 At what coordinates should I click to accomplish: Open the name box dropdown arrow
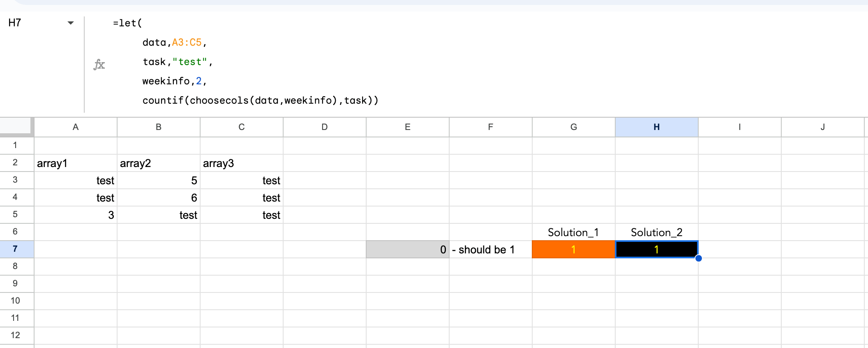71,23
